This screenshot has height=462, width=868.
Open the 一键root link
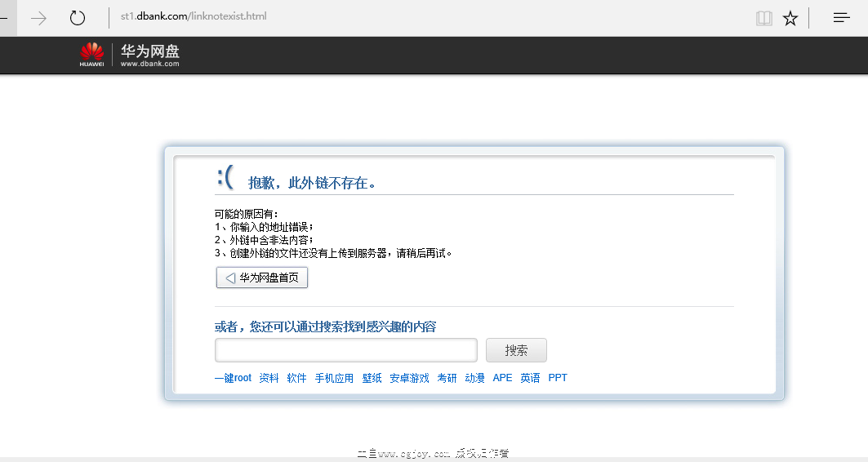[233, 378]
